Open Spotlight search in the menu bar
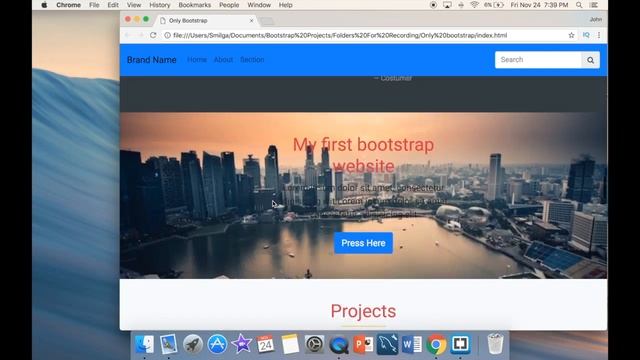 click(x=579, y=5)
